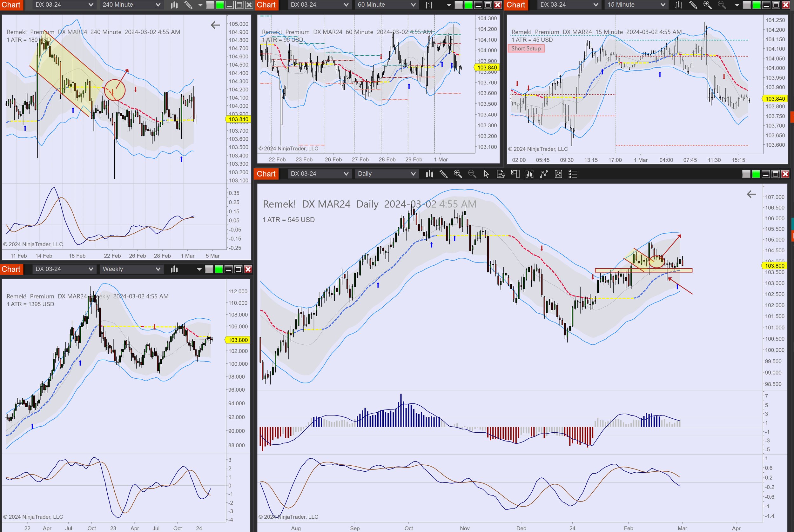This screenshot has width=794, height=532.
Task: Click the Chart tab of 60 Minute window
Action: (266, 5)
